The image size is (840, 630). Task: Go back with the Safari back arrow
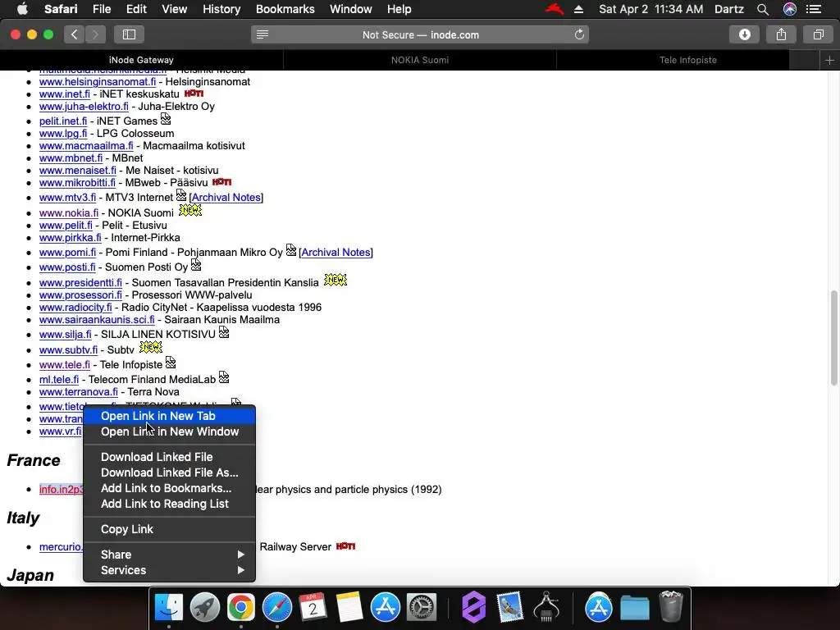click(74, 34)
